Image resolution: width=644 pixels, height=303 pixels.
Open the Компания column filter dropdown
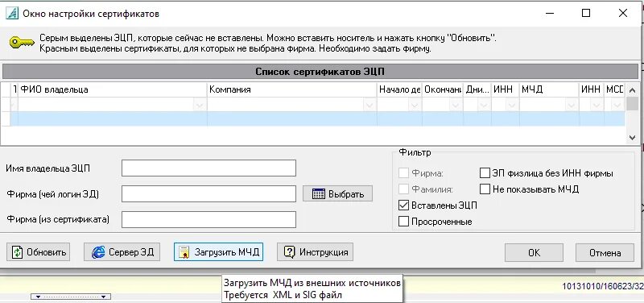(x=369, y=106)
